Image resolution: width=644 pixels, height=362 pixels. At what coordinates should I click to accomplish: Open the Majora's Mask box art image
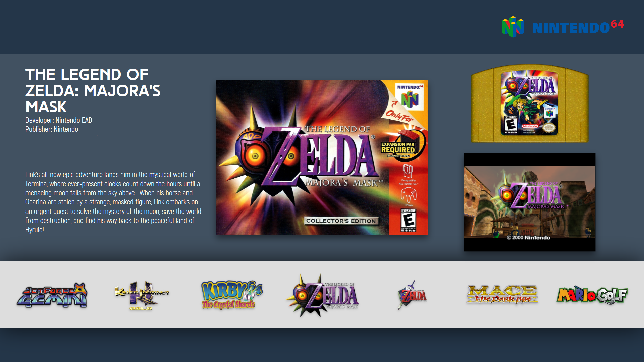(x=322, y=158)
